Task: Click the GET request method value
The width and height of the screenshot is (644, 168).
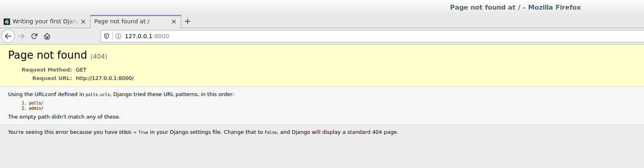Action: (x=81, y=70)
